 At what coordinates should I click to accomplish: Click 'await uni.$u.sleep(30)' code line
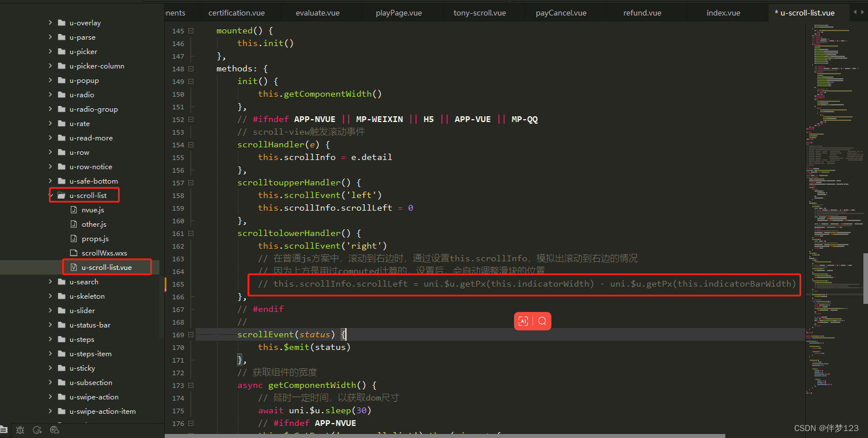pyautogui.click(x=314, y=410)
